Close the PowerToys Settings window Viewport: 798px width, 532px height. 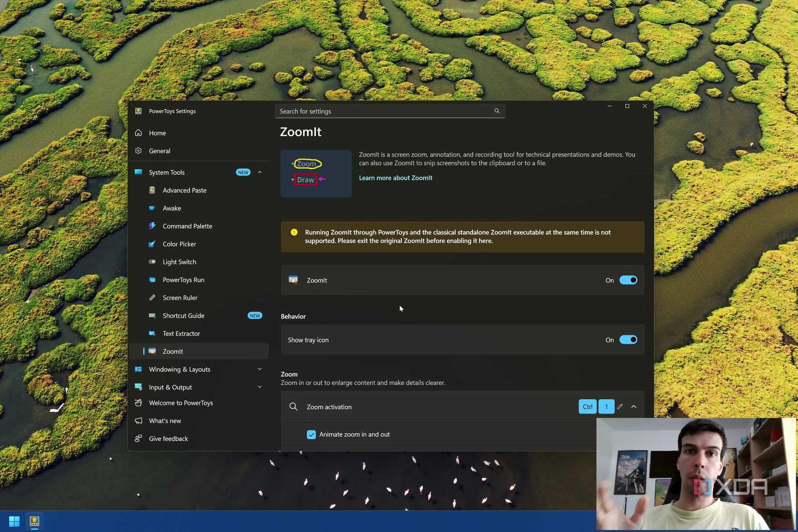(x=645, y=106)
